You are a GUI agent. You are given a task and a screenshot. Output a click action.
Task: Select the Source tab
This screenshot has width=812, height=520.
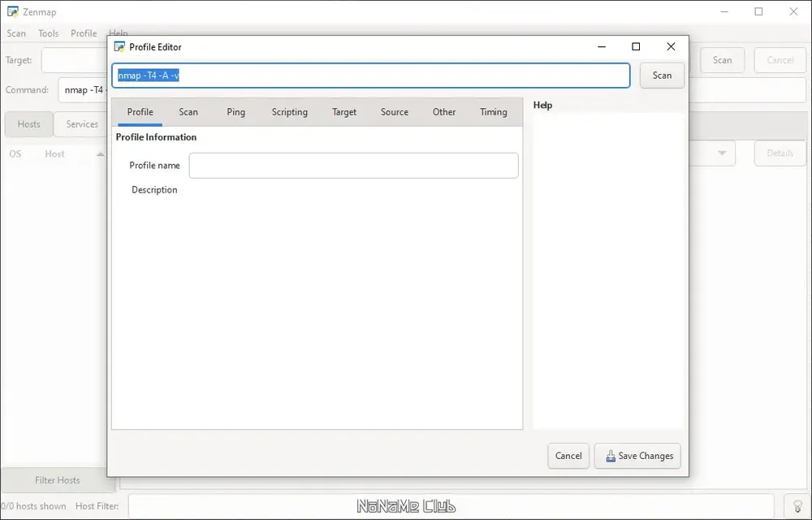tap(395, 112)
